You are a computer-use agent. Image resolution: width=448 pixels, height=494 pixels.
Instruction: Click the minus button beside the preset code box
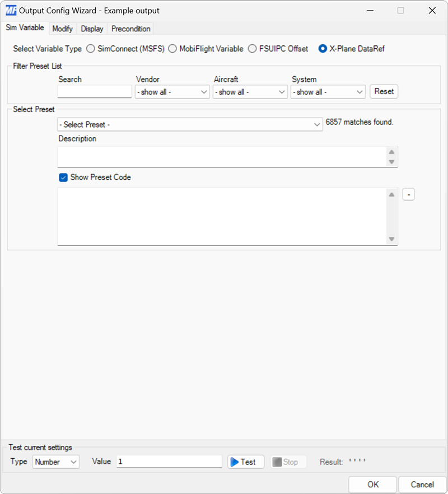(x=409, y=194)
